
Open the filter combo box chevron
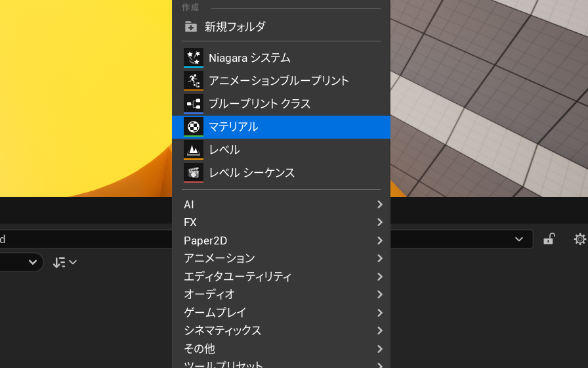33,262
